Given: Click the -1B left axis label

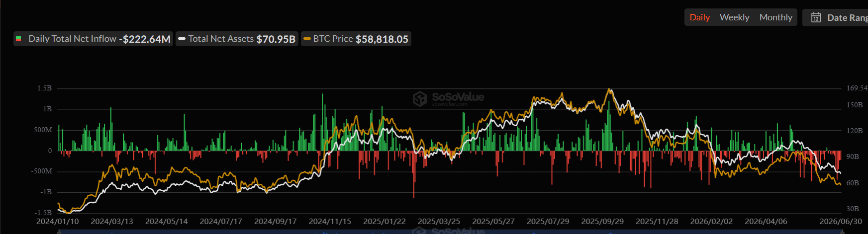Looking at the screenshot, I should [46, 192].
